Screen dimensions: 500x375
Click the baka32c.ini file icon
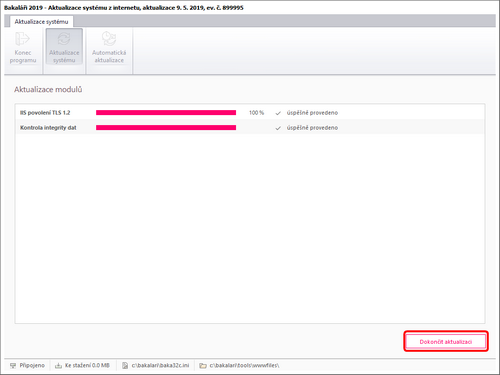[125, 366]
